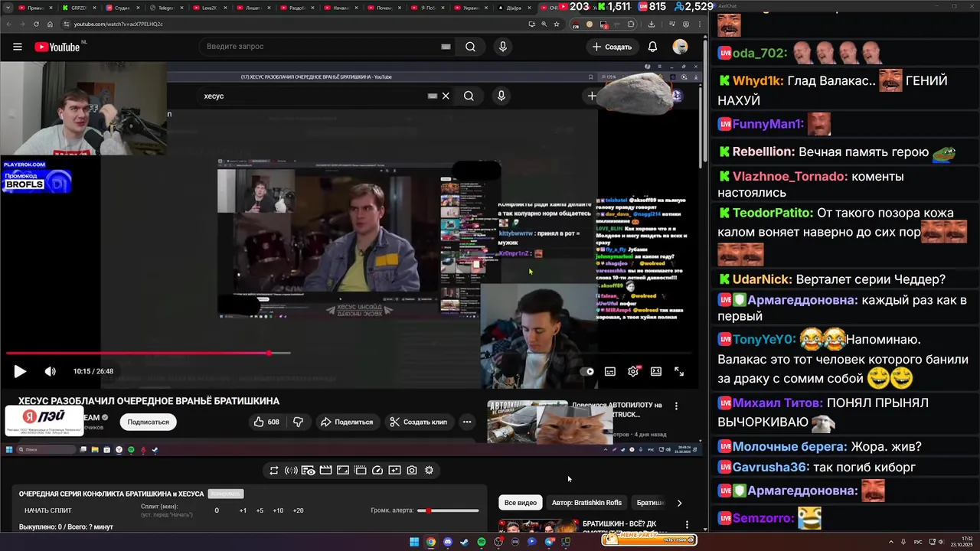Click the Копировать button beside the title
The height and width of the screenshot is (551, 980).
click(226, 494)
